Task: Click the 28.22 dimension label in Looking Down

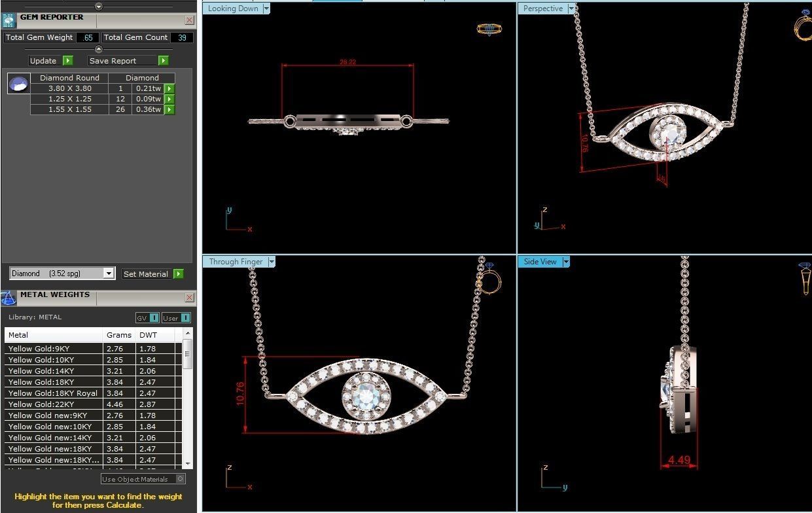Action: point(348,62)
